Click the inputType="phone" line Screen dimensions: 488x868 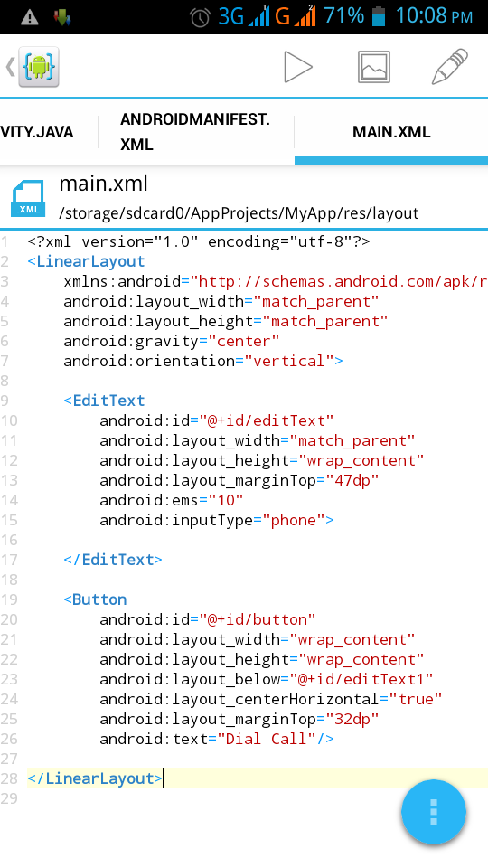pyautogui.click(x=217, y=521)
